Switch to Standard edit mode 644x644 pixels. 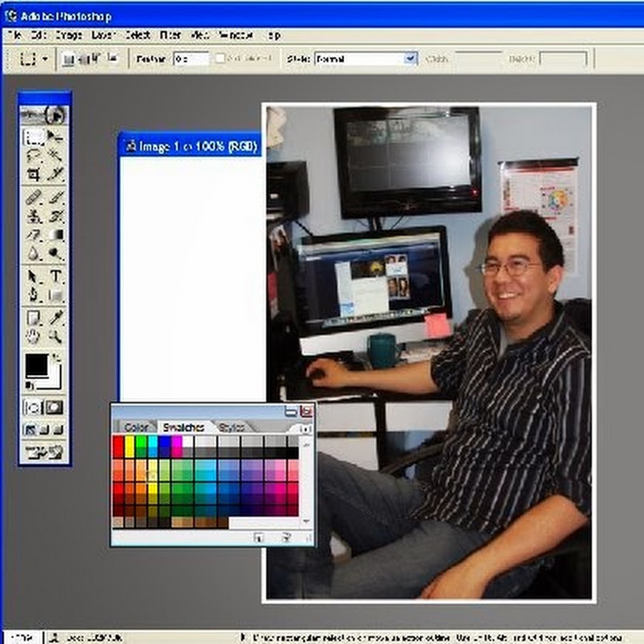click(x=33, y=407)
